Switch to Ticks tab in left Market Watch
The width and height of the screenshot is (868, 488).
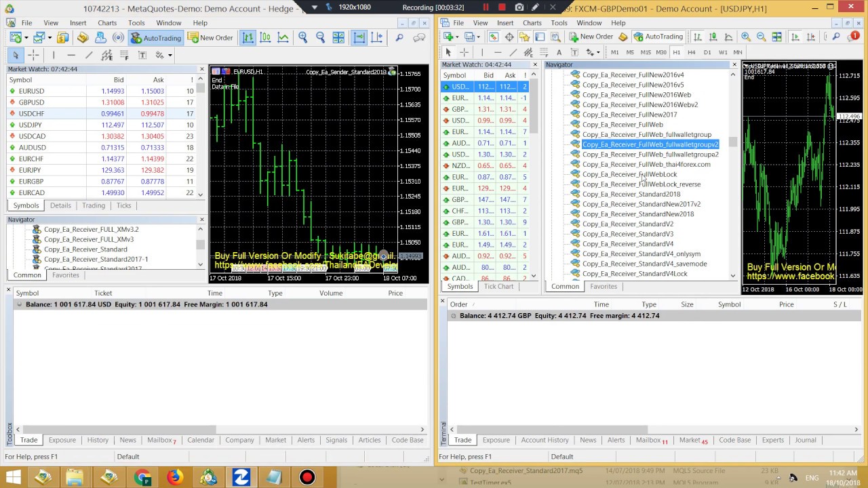(123, 205)
